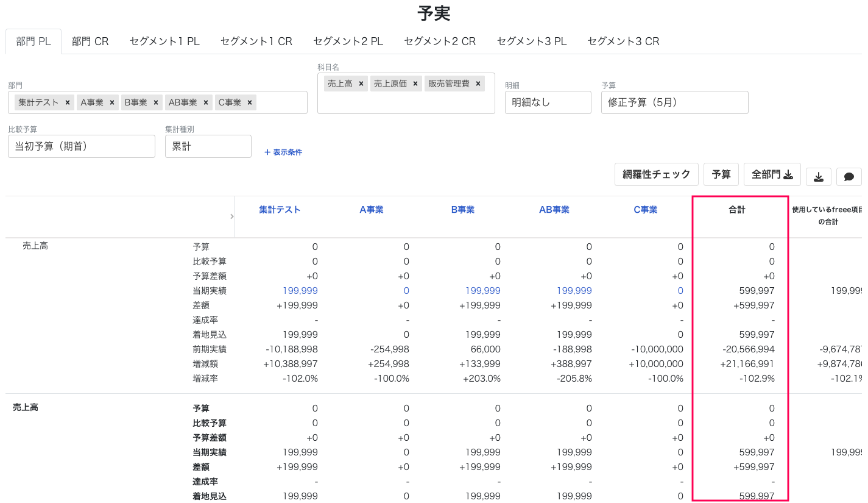
Task: Click the 予算 button
Action: click(721, 174)
